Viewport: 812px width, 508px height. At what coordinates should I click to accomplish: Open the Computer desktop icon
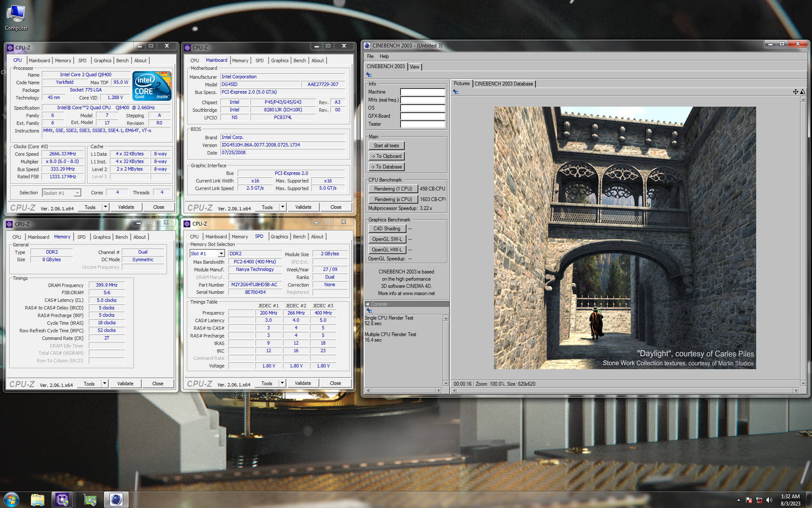pos(16,17)
